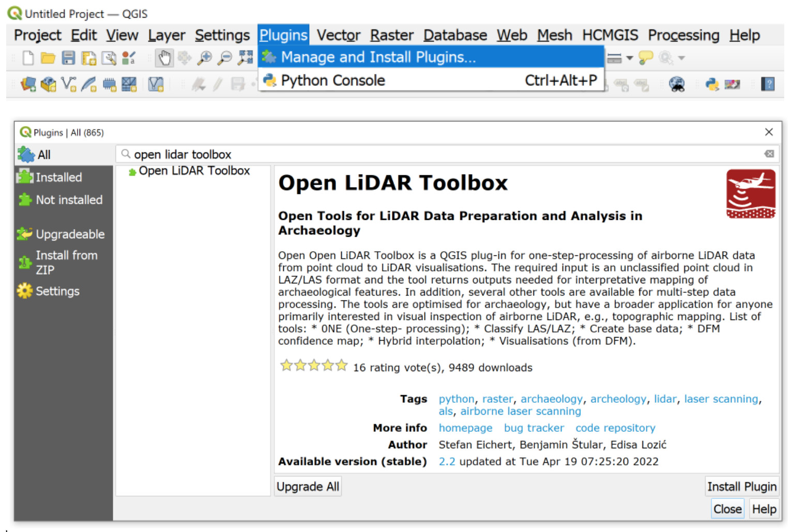Select the Upgradeable tab

[64, 234]
